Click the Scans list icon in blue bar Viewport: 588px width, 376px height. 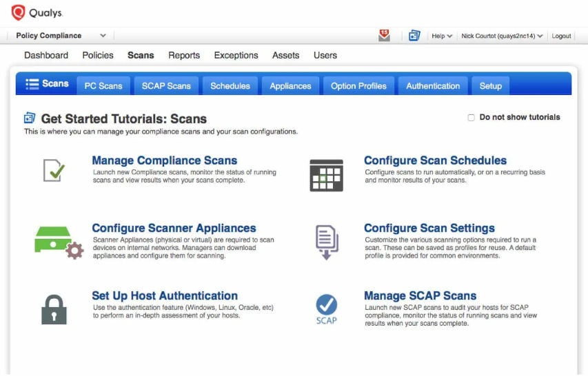(32, 84)
